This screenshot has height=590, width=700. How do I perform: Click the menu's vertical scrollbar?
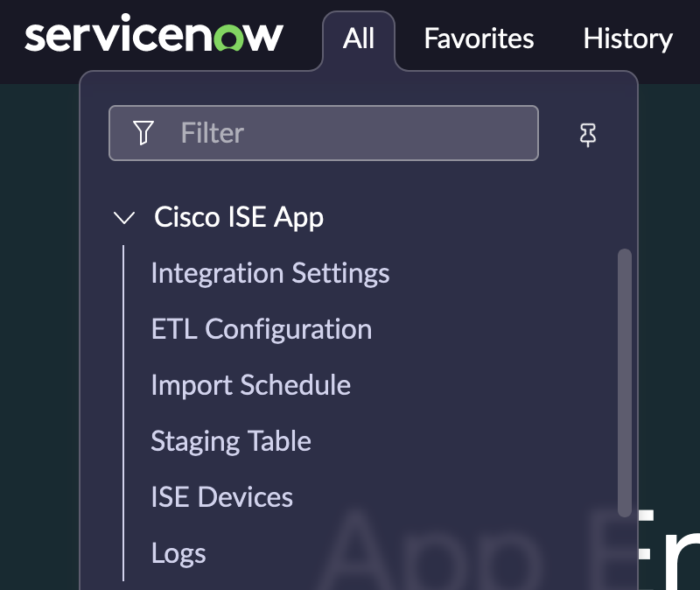pos(625,383)
